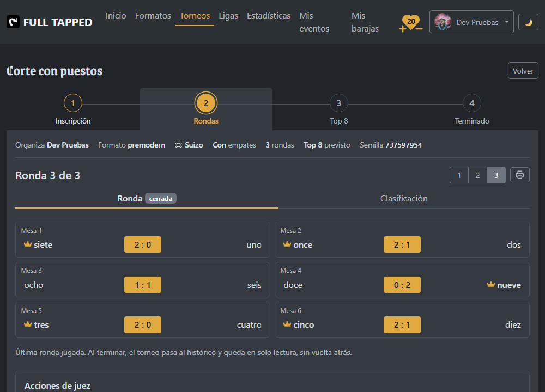Open Estadísticas in the navbar

click(x=269, y=16)
